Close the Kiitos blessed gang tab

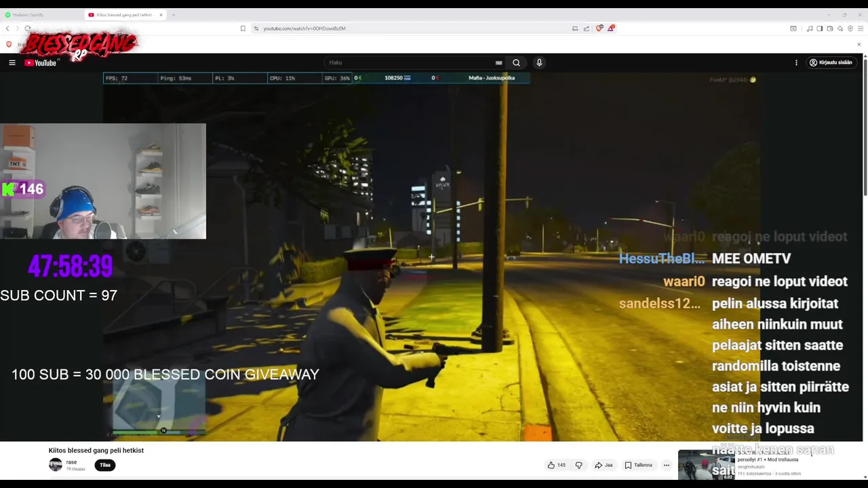(x=161, y=14)
